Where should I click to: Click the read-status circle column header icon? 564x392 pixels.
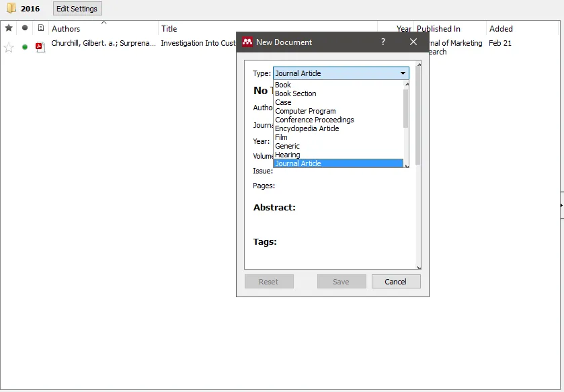24,28
